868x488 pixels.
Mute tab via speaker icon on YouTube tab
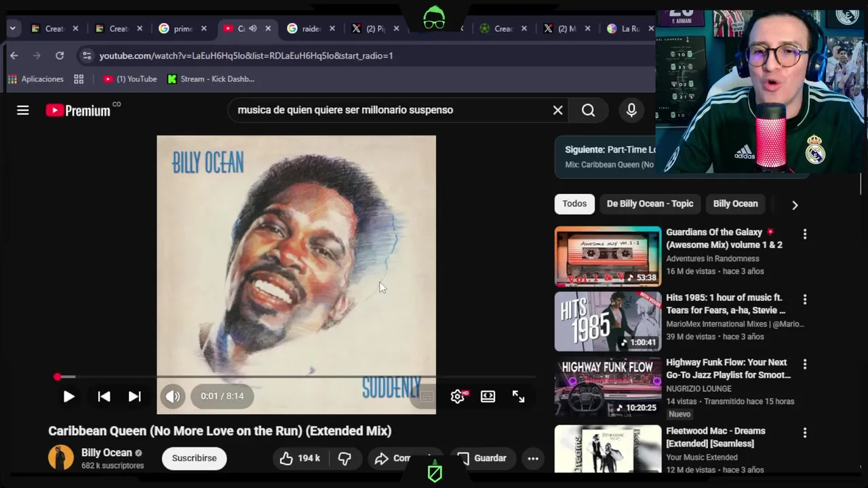pyautogui.click(x=253, y=28)
